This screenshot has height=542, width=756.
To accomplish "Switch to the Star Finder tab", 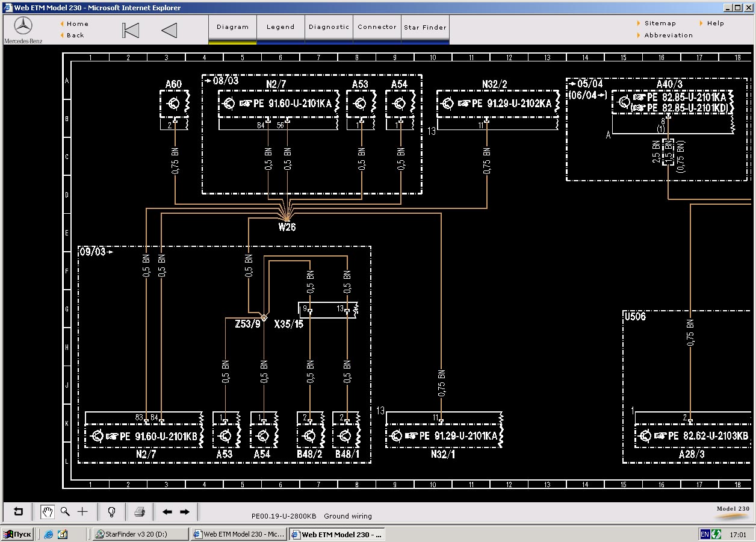I will pyautogui.click(x=425, y=28).
